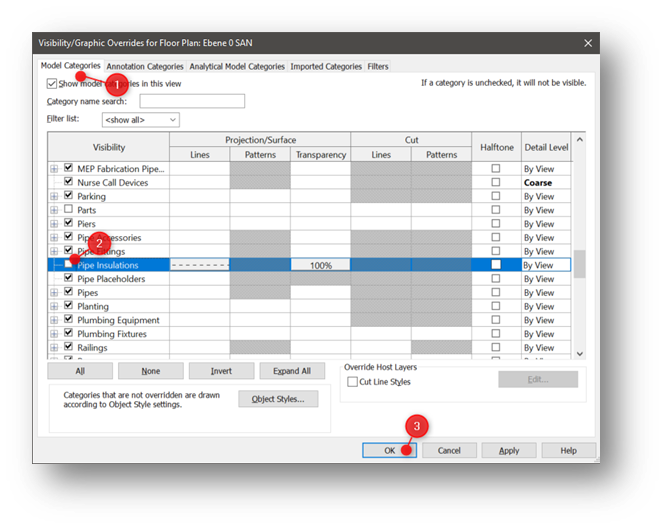Expand the Parts category
This screenshot has width=665, height=529.
coord(54,210)
